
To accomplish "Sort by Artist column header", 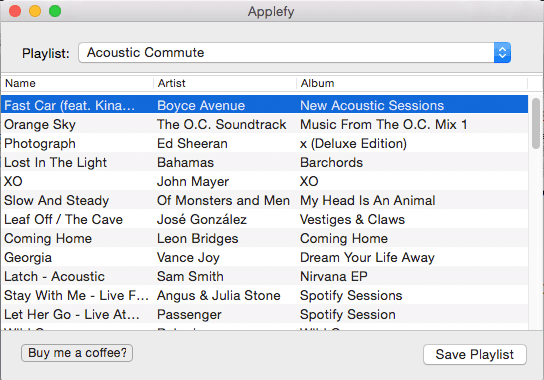I will (x=225, y=83).
